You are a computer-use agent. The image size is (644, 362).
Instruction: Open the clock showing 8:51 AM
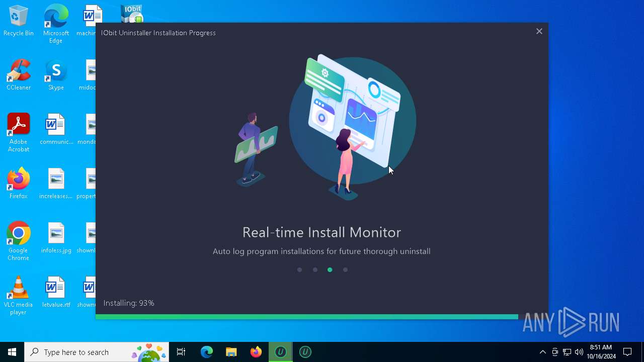click(601, 352)
